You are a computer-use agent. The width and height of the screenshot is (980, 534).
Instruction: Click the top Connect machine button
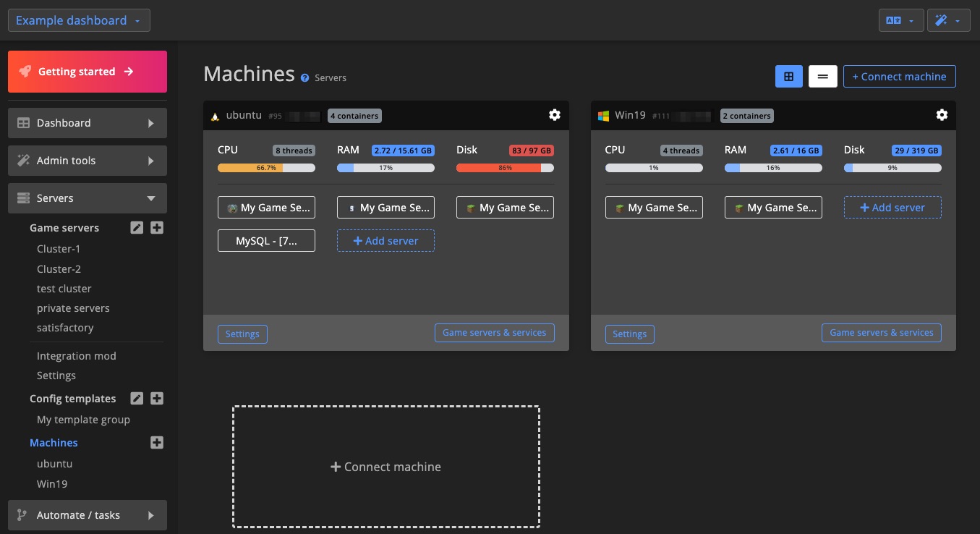[x=900, y=77]
